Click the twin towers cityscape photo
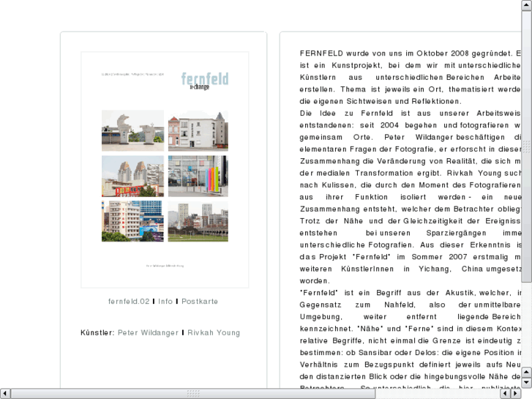The height and width of the screenshot is (399, 532). point(132,176)
